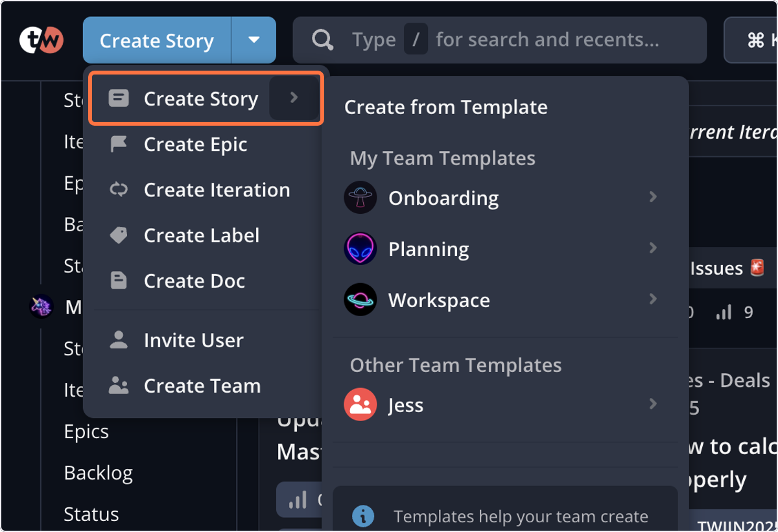Open Status in the sidebar
This screenshot has height=532, width=778.
pyautogui.click(x=91, y=515)
